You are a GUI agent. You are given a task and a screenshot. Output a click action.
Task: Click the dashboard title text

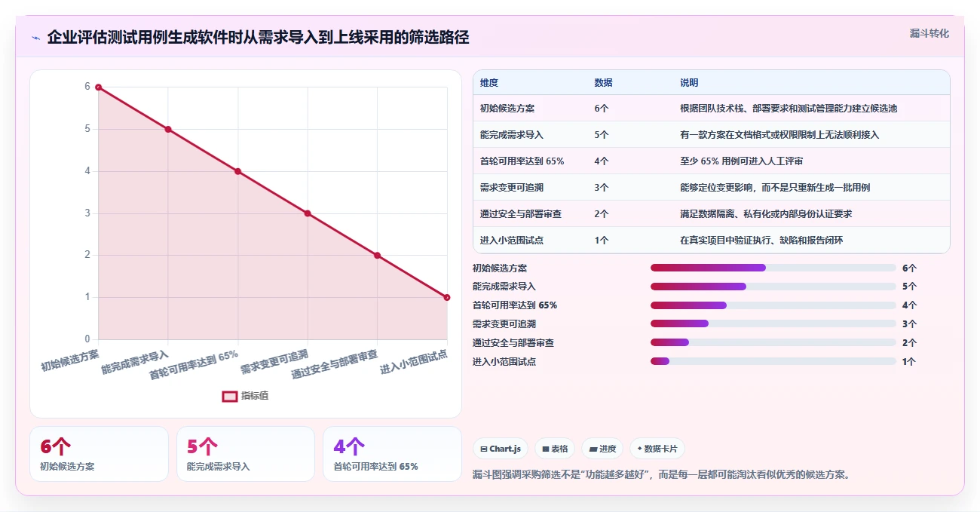pyautogui.click(x=258, y=38)
